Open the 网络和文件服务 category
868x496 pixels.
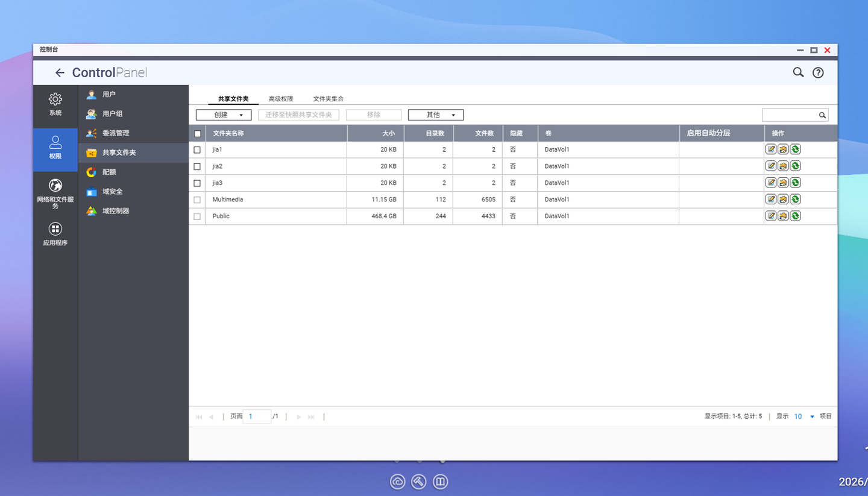coord(55,193)
